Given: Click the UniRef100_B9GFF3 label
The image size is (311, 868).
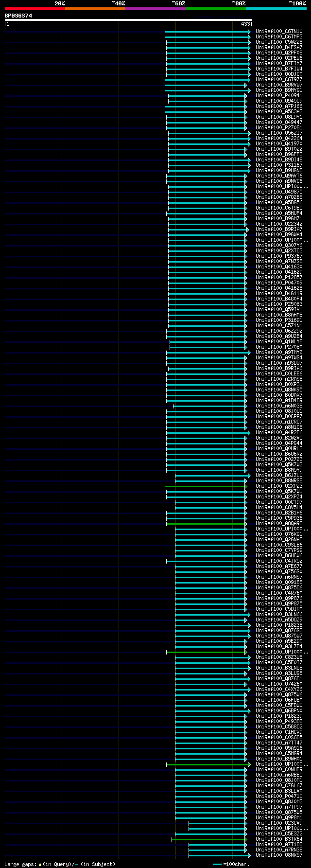Looking at the screenshot, I should [279, 154].
